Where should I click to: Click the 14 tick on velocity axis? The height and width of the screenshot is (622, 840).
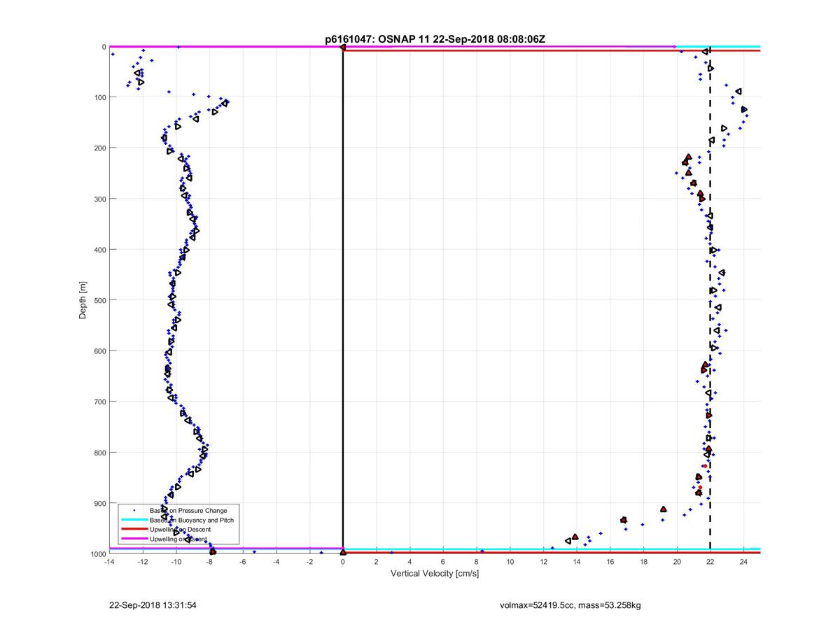[577, 562]
